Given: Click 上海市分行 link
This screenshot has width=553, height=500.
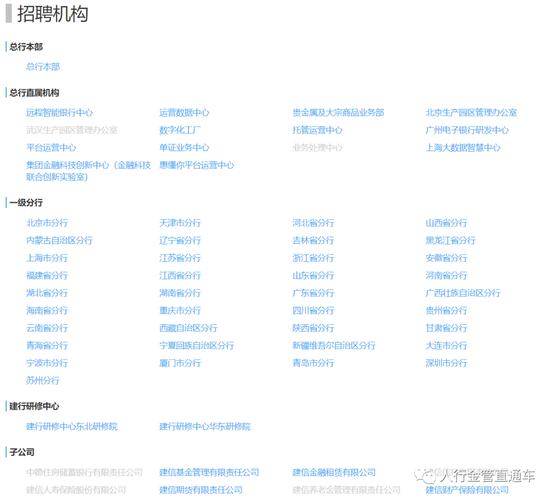Looking at the screenshot, I should [x=47, y=258].
